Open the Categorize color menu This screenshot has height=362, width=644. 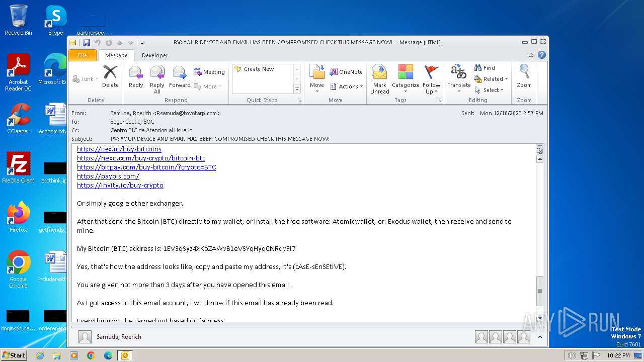click(406, 79)
